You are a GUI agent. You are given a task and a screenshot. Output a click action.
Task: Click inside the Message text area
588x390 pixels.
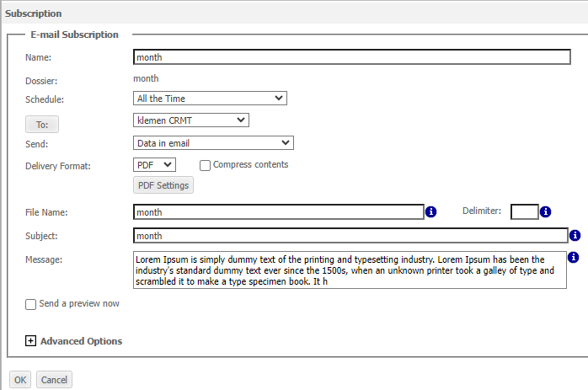tap(350, 270)
